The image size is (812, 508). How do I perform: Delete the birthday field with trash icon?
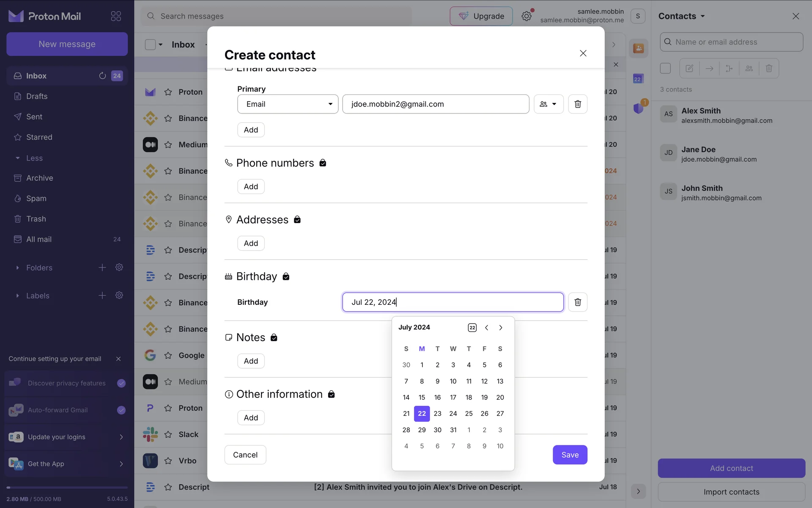[577, 302]
